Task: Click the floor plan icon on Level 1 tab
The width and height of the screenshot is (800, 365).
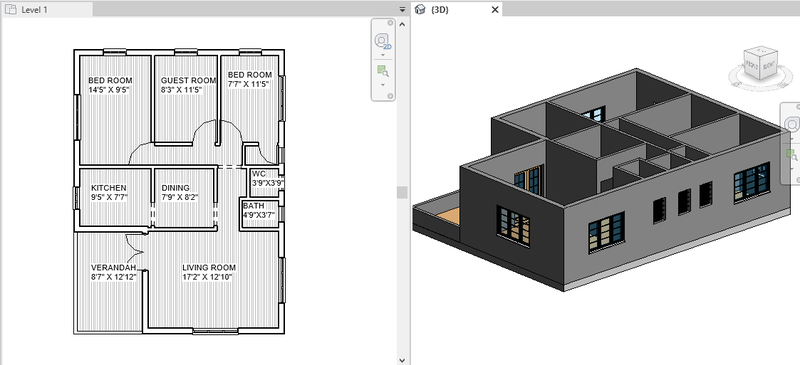Action: [x=11, y=9]
